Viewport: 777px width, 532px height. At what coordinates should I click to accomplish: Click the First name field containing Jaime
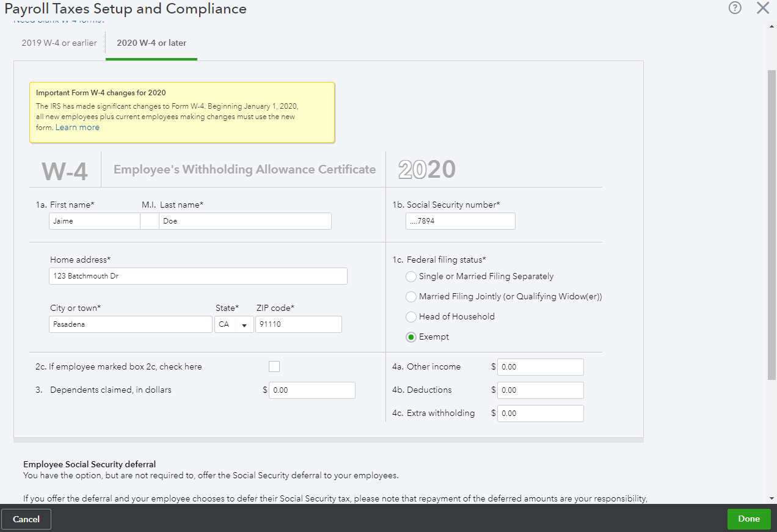(95, 221)
